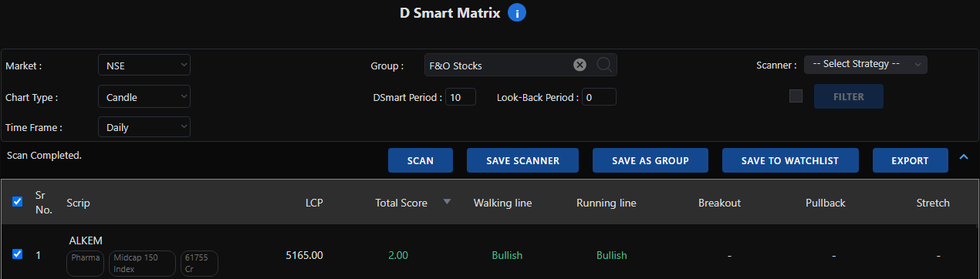
Task: Click the Total Score column header
Action: [401, 203]
